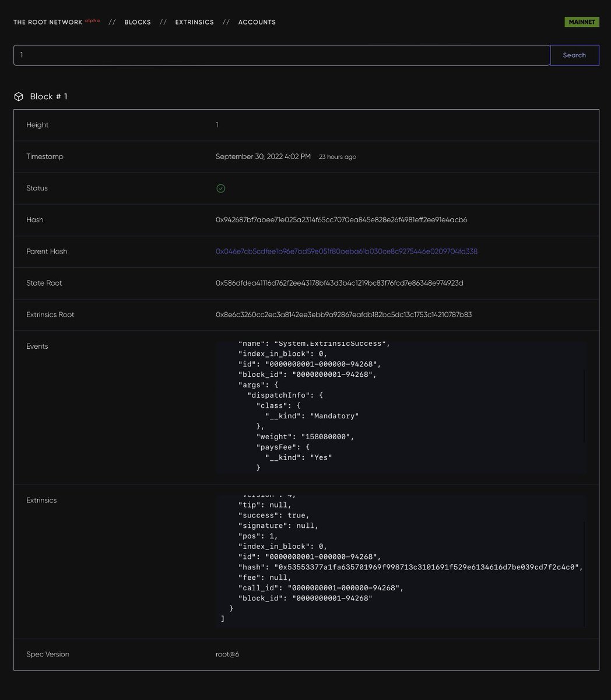Select the State Root value 0x586dfdea...

click(339, 283)
